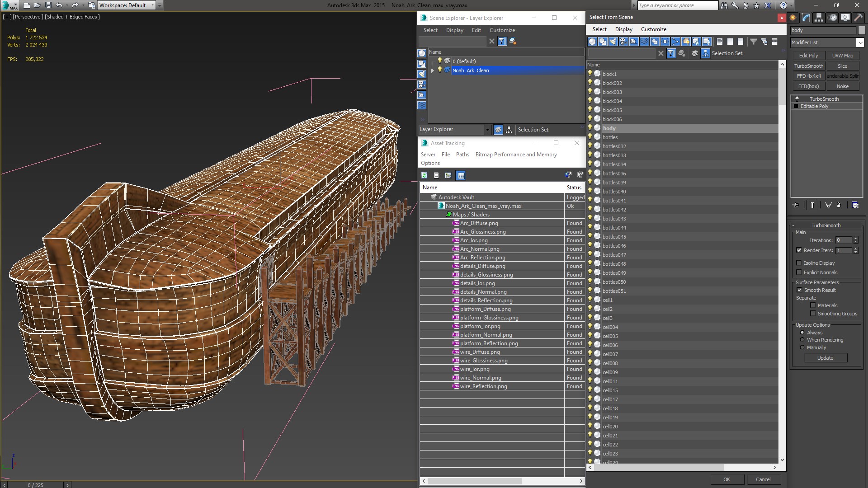Click the Update button in TurboSmooth

pos(825,358)
